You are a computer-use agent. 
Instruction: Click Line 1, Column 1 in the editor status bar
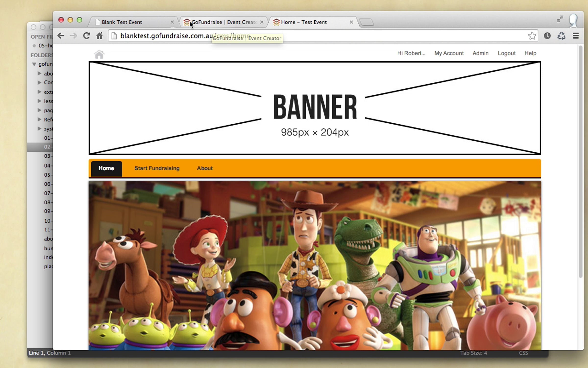pos(50,353)
